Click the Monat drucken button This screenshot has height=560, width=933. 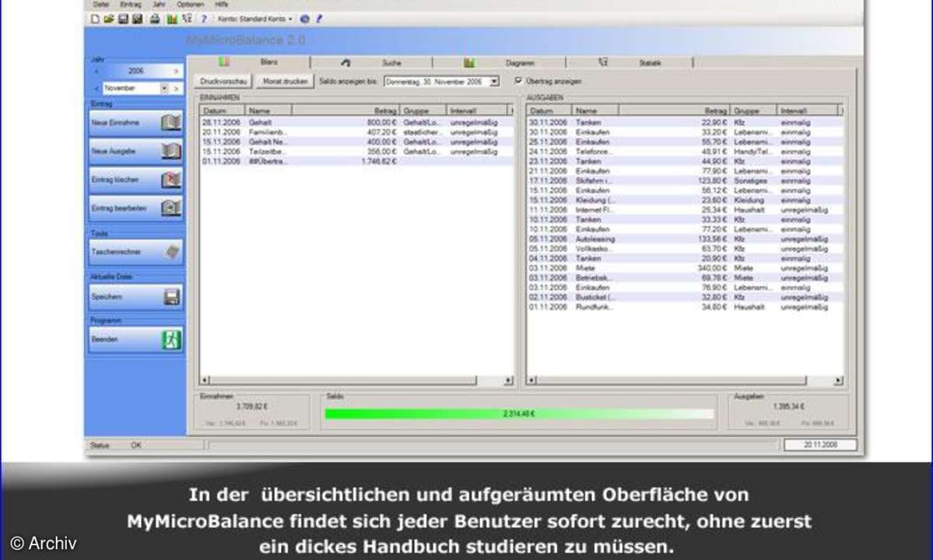tap(286, 82)
